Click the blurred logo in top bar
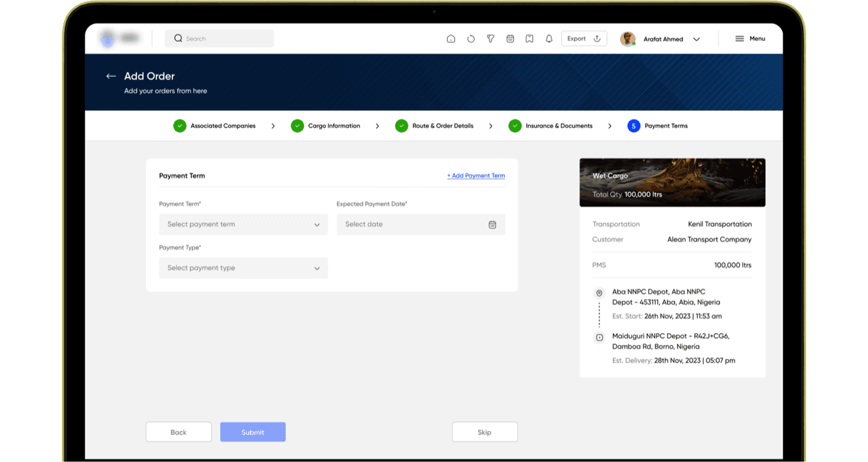Viewport: 868px width, 462px height. pos(120,39)
